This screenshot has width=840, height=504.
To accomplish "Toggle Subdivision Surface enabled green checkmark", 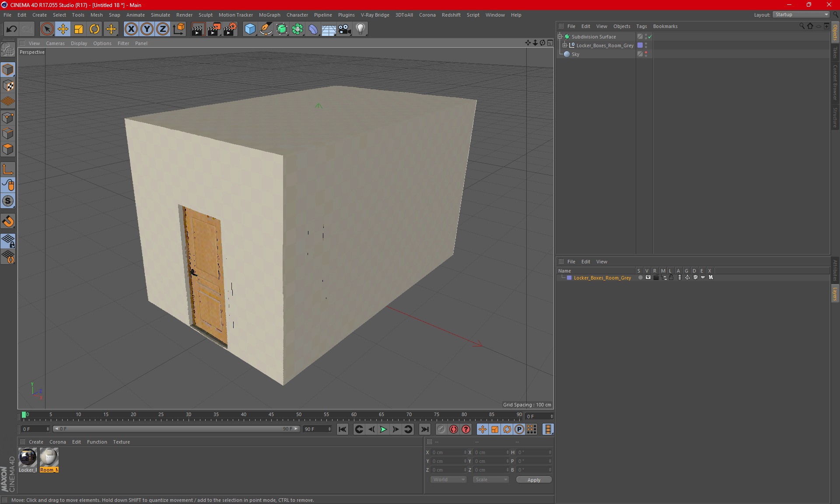I will coord(650,37).
